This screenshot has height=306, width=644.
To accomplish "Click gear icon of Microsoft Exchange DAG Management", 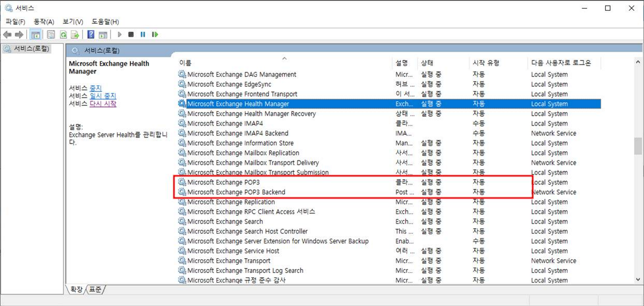I will [x=182, y=74].
